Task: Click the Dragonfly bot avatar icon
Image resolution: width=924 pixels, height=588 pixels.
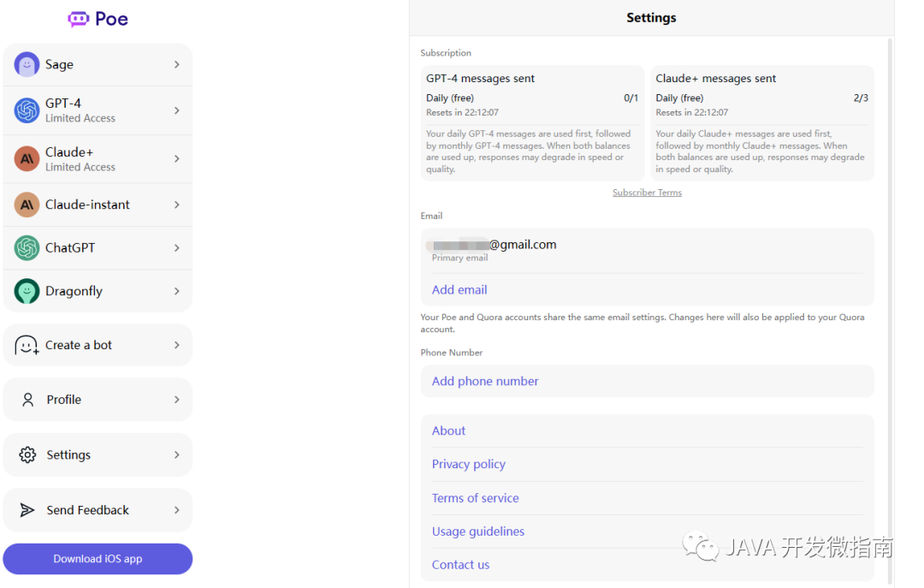Action: pos(27,291)
